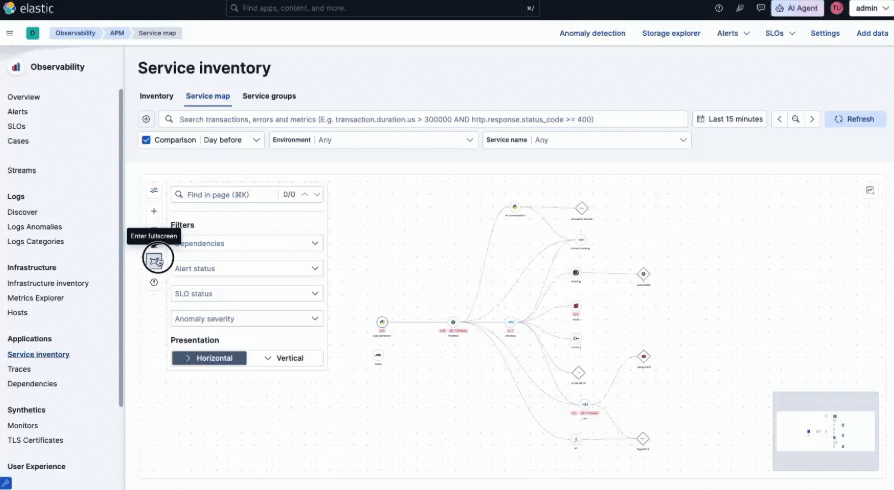Open the blue tool icon at bottom-left corner
The width and height of the screenshot is (894, 490).
tap(6, 483)
